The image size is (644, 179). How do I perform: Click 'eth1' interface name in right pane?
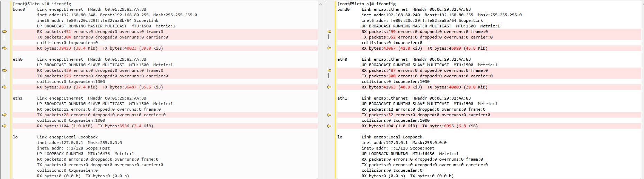coord(342,98)
